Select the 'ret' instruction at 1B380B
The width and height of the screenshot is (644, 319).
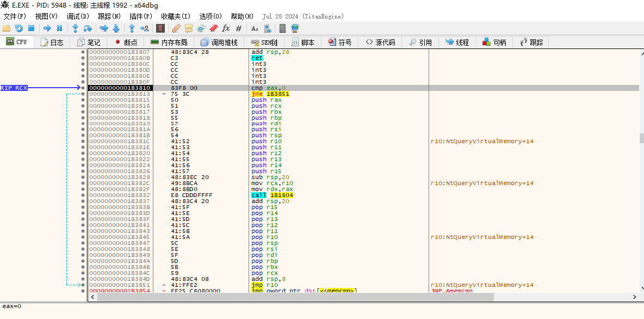(x=257, y=58)
